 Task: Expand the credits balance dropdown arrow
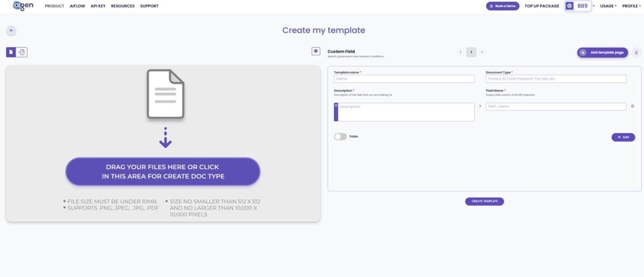click(594, 6)
